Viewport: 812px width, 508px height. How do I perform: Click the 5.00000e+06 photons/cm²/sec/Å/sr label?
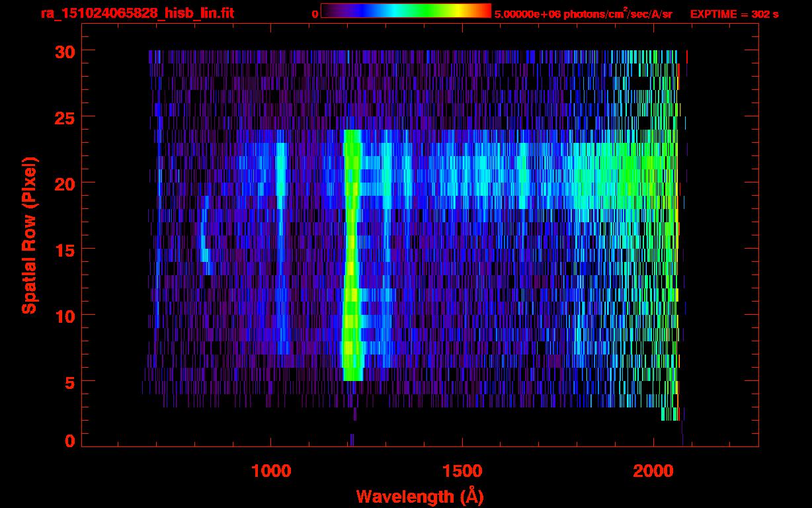point(583,13)
